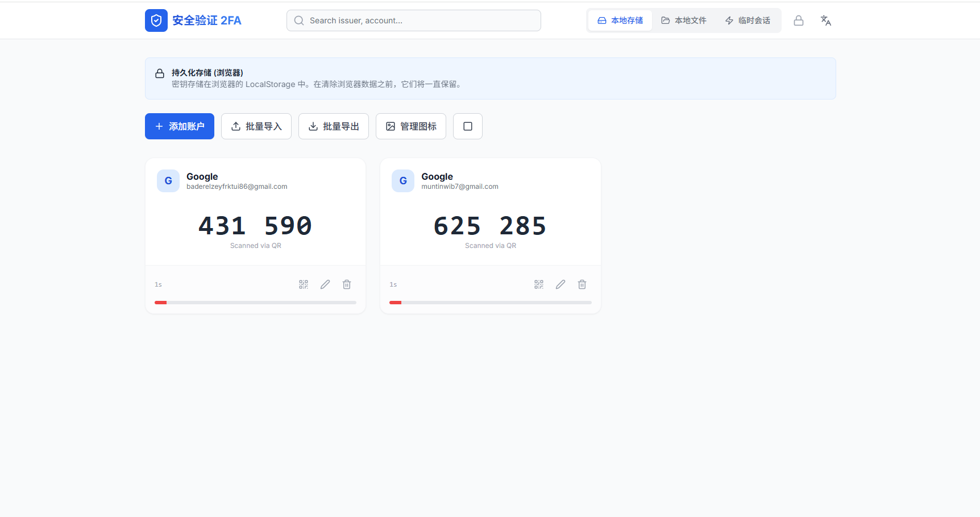Click the 批量导出 button
980x517 pixels.
click(333, 126)
